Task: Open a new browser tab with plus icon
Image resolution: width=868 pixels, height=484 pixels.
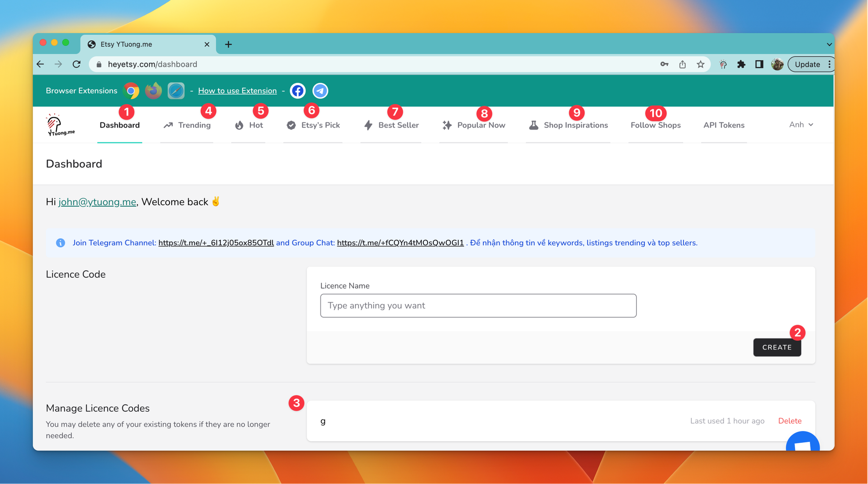Action: pos(228,44)
